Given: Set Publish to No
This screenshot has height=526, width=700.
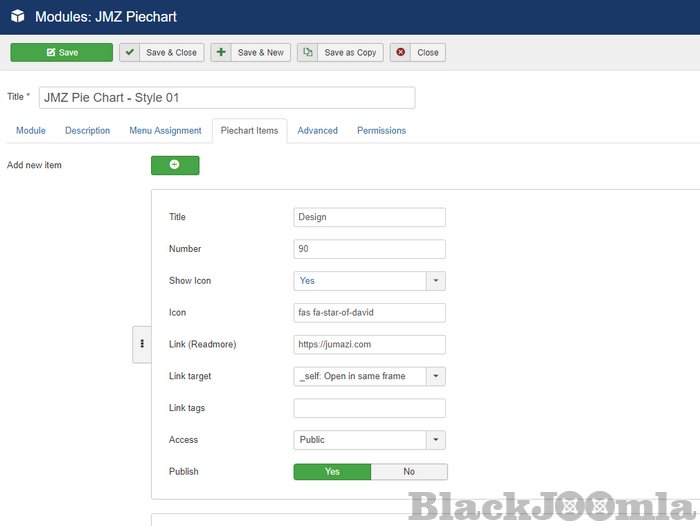Looking at the screenshot, I should [409, 472].
